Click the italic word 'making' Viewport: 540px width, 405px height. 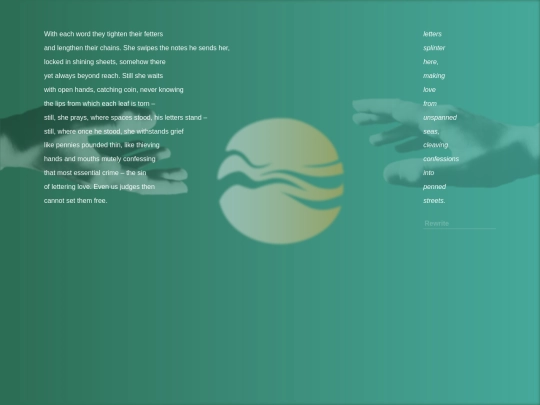[434, 76]
